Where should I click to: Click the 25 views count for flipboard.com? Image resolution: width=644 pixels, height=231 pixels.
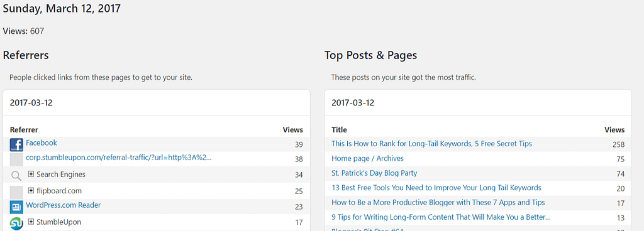(299, 191)
